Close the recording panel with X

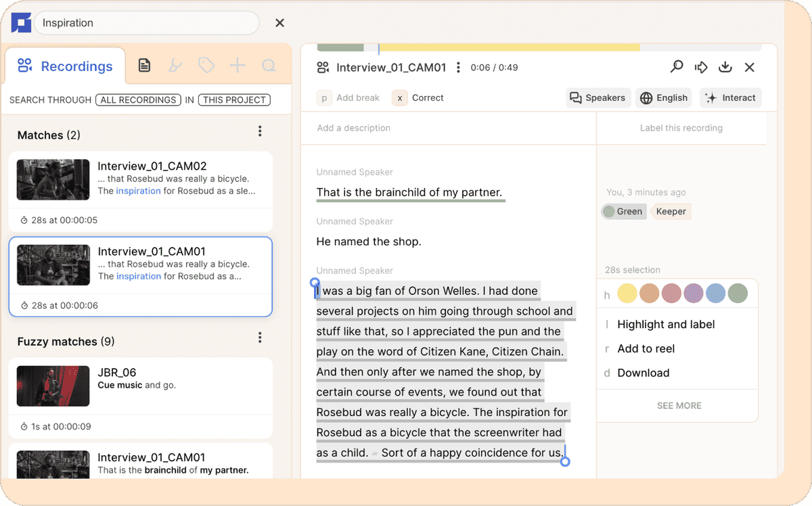(749, 67)
